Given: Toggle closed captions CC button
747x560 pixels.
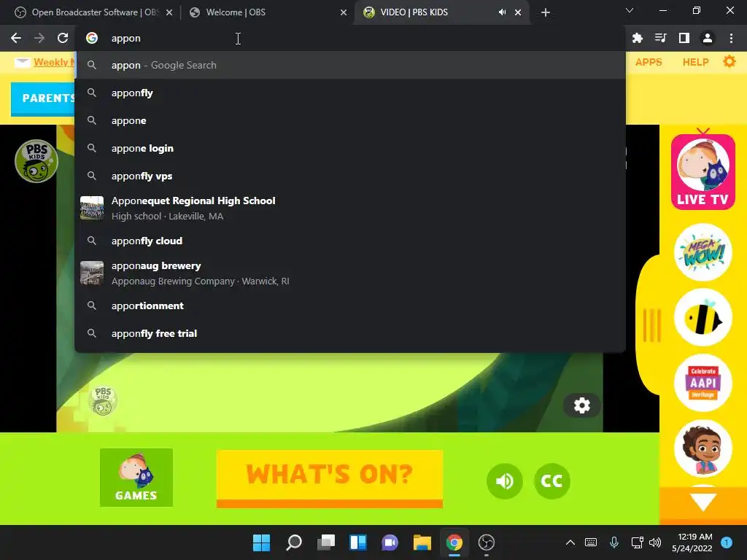Looking at the screenshot, I should click(551, 481).
